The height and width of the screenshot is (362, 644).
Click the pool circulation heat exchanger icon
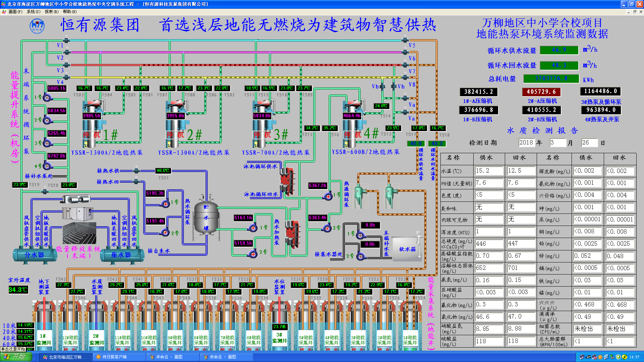click(x=287, y=182)
